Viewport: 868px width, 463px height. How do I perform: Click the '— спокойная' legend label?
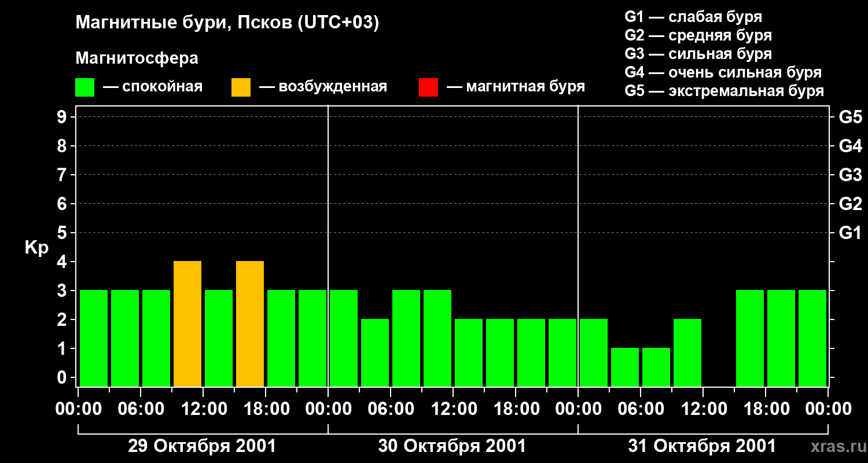[153, 87]
